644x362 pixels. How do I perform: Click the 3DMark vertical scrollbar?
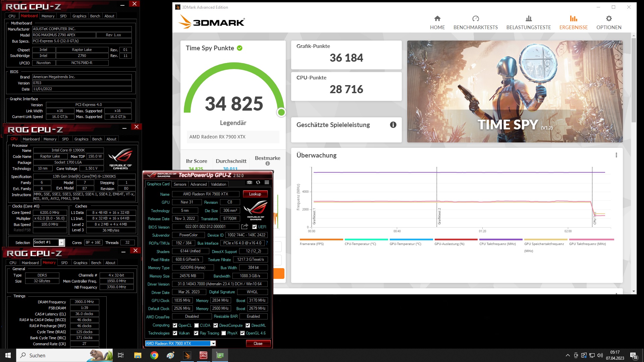pyautogui.click(x=633, y=80)
